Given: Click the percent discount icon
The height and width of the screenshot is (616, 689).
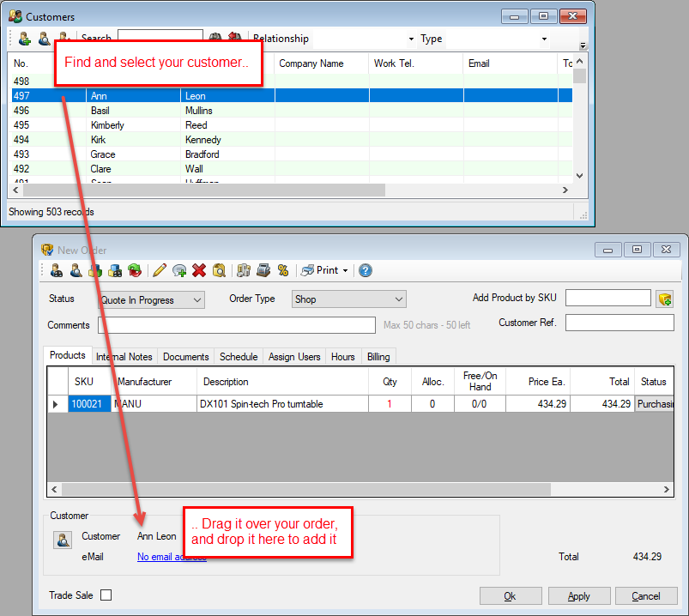Looking at the screenshot, I should point(283,270).
